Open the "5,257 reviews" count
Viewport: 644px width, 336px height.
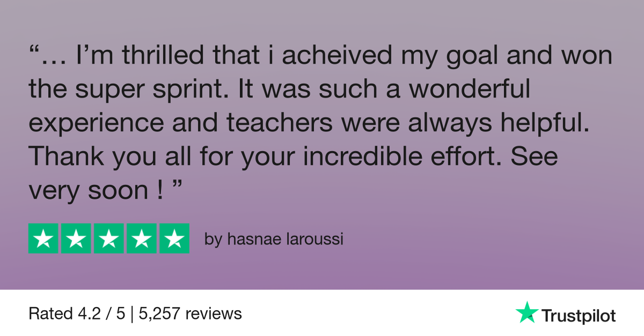coord(191,313)
